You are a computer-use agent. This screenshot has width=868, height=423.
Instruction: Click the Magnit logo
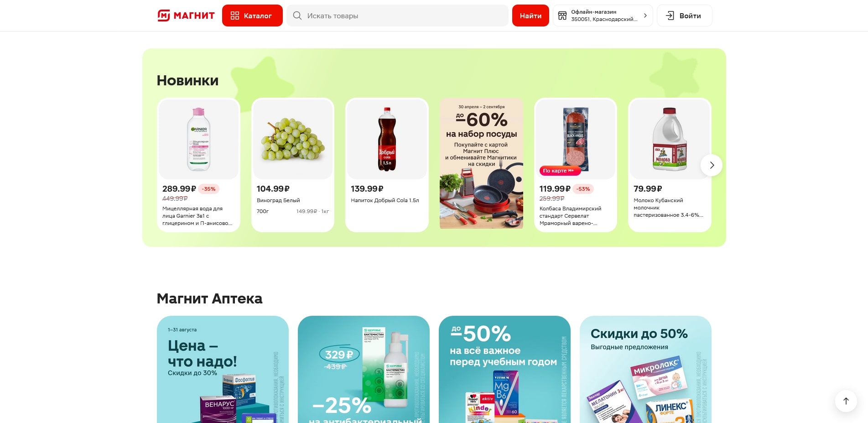click(186, 16)
